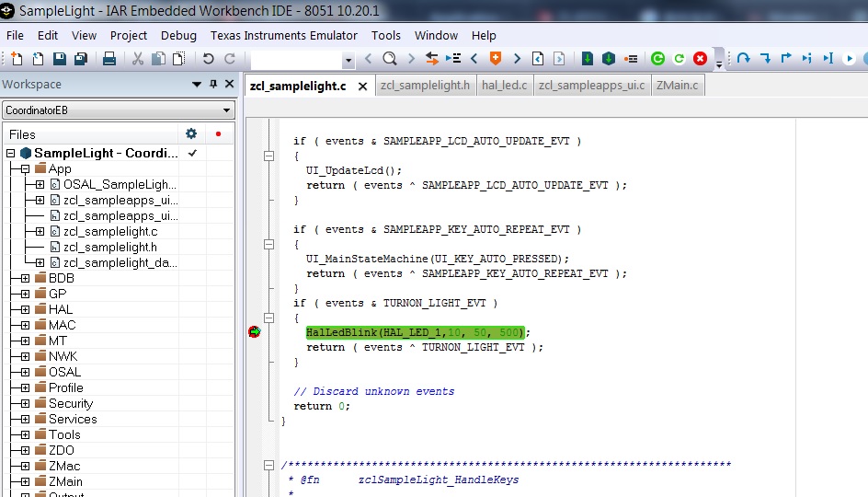The height and width of the screenshot is (497, 868).
Task: Jump to previous bookmark
Action: coord(474,58)
